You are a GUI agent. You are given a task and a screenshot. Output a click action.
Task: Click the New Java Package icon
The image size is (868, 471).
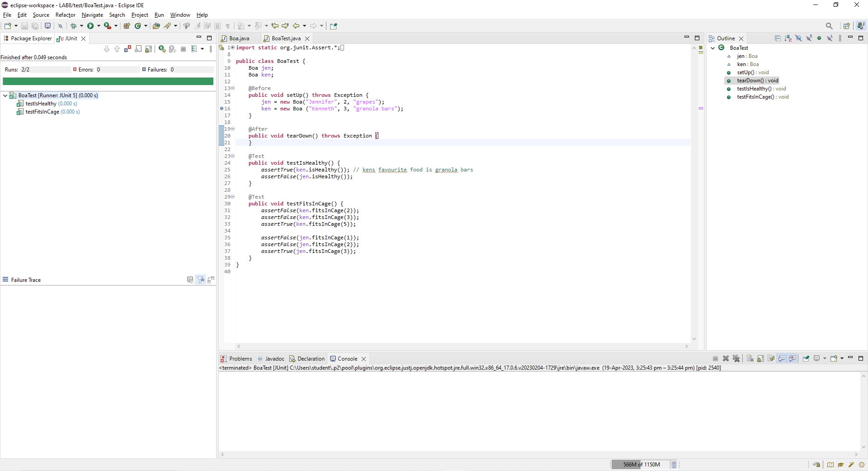point(127,26)
